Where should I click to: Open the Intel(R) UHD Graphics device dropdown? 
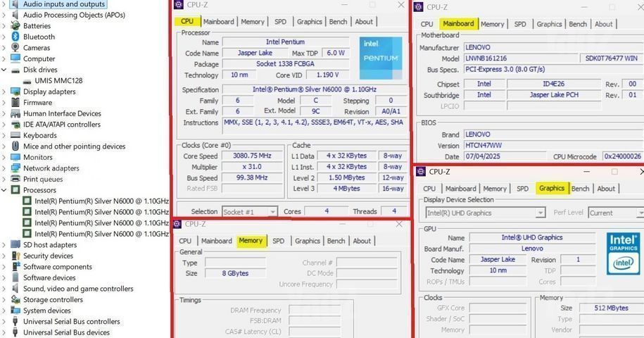pos(541,213)
